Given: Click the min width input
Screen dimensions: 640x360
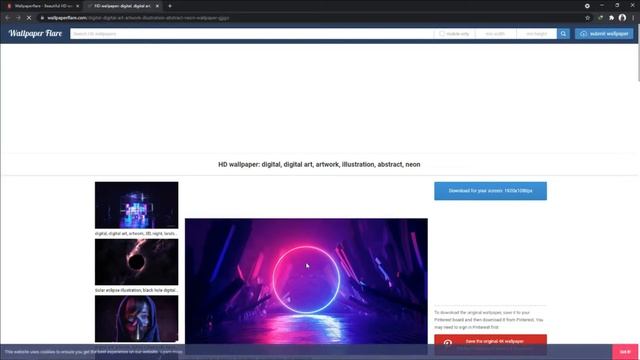Looking at the screenshot, I should [495, 34].
